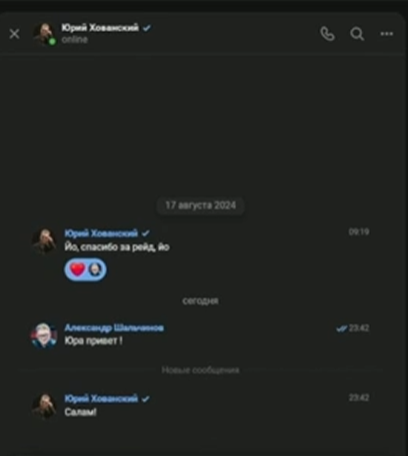The height and width of the screenshot is (456, 408).
Task: Open search in conversation magnifier icon
Action: click(357, 34)
